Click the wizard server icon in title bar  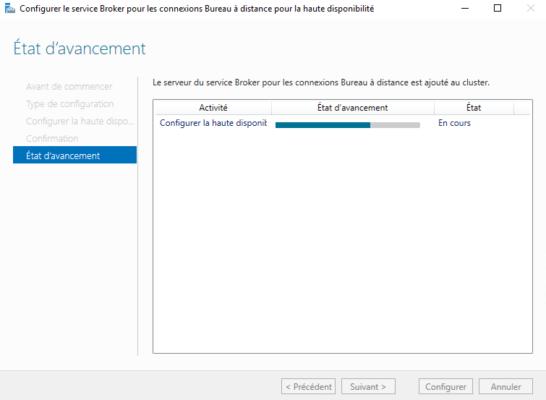(10, 8)
